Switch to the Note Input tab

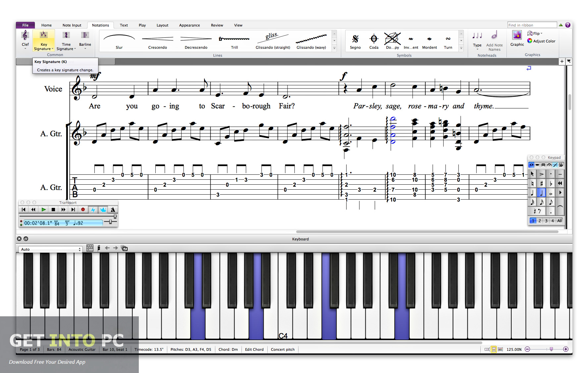coord(72,25)
